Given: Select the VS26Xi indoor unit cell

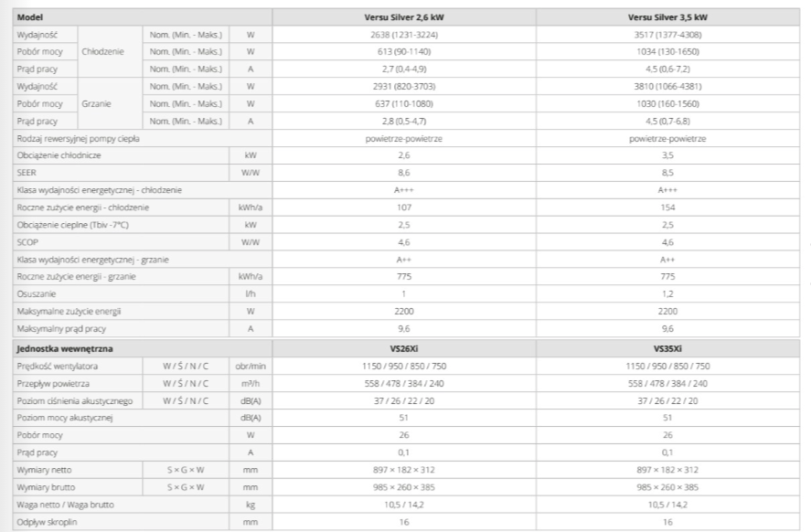Looking at the screenshot, I should click(403, 347).
